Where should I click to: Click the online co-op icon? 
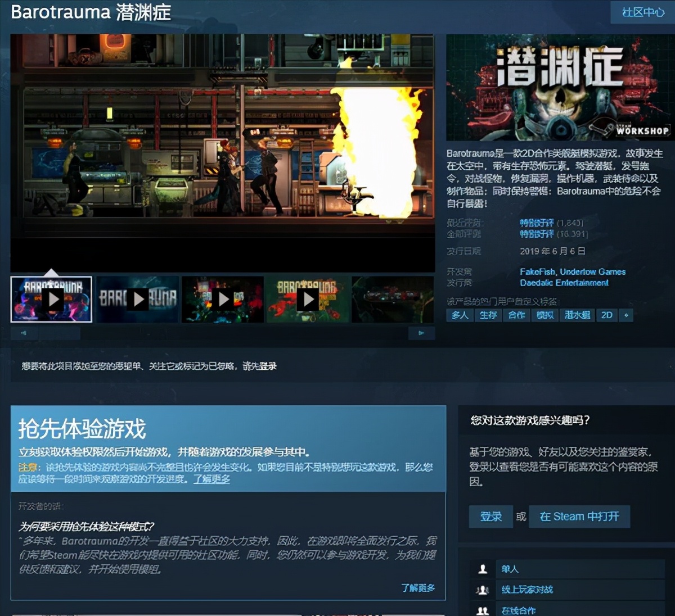(x=483, y=610)
